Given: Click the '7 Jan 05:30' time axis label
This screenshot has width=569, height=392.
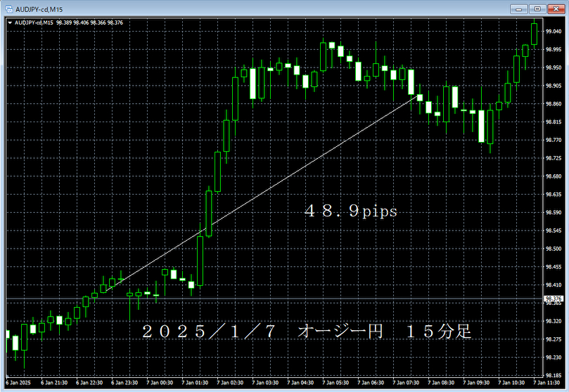Looking at the screenshot, I should [335, 383].
